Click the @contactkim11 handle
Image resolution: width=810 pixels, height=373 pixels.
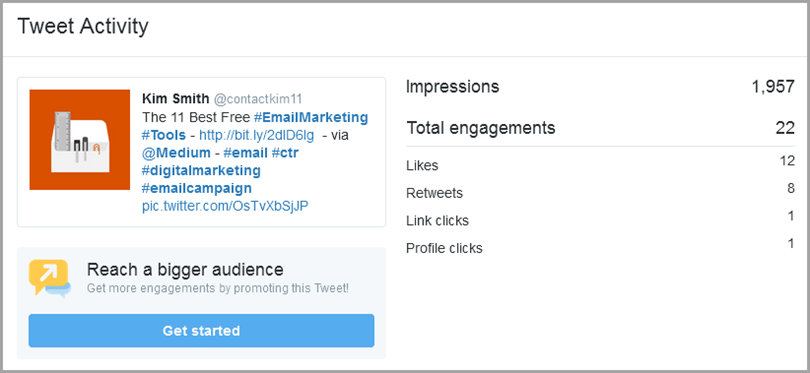pos(258,99)
